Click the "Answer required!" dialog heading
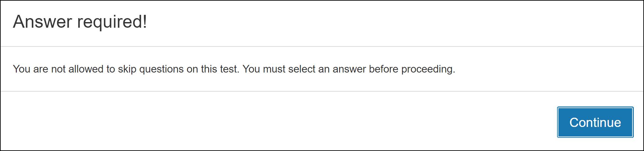 (80, 22)
